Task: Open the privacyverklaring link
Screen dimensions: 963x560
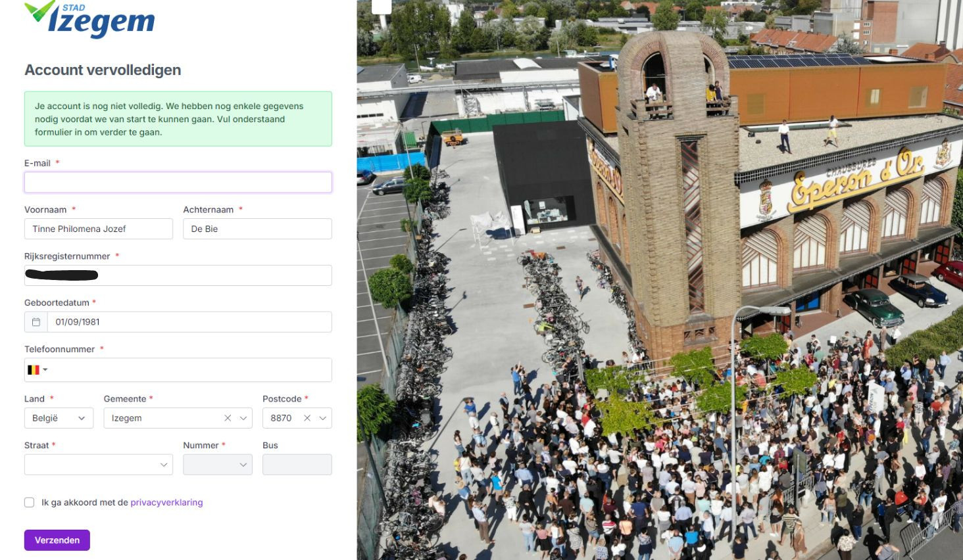Action: coord(166,502)
